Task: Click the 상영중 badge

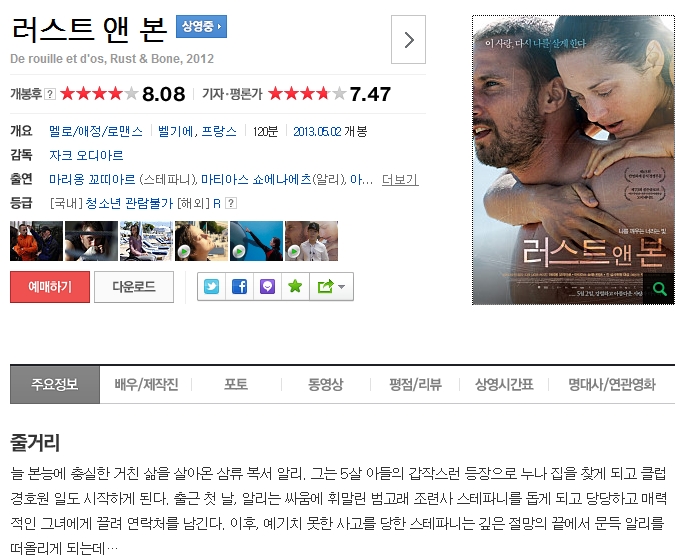Action: click(201, 27)
